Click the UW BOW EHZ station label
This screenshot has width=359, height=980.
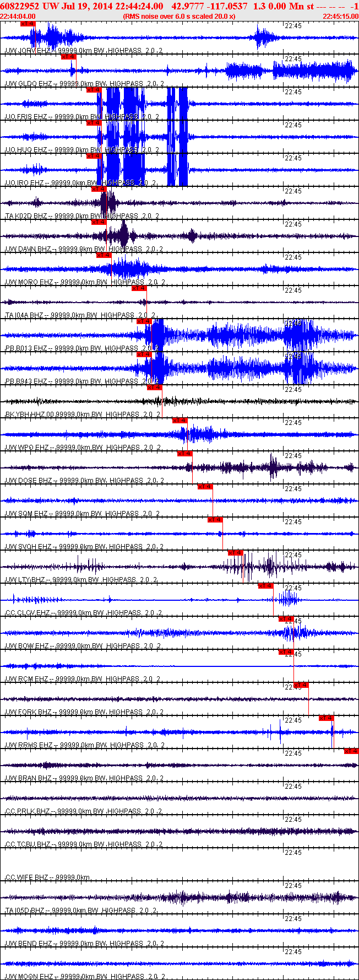point(83,646)
